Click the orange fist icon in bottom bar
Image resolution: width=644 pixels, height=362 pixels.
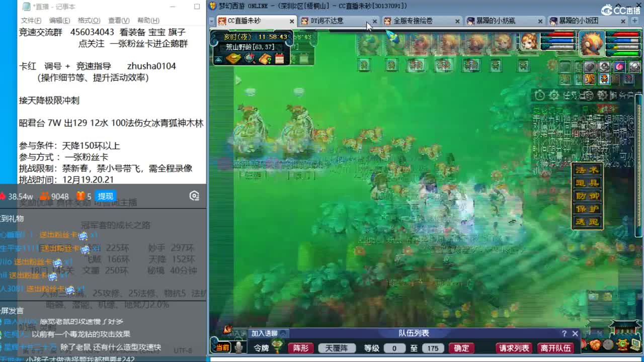pos(596,345)
